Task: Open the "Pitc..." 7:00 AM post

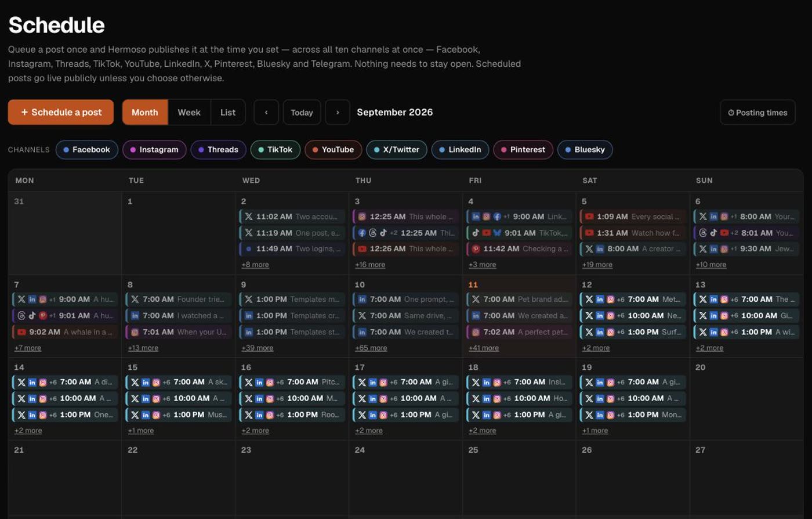Action: coord(293,382)
